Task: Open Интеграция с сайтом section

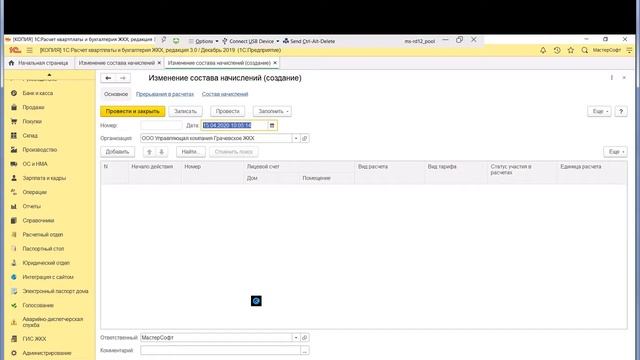Action: tap(48, 277)
